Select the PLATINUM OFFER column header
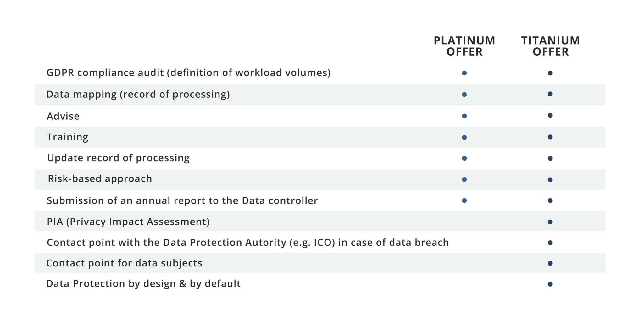 pyautogui.click(x=464, y=46)
